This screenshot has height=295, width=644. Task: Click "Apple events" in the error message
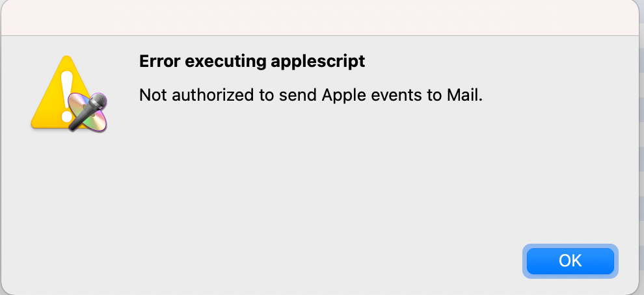[387, 96]
